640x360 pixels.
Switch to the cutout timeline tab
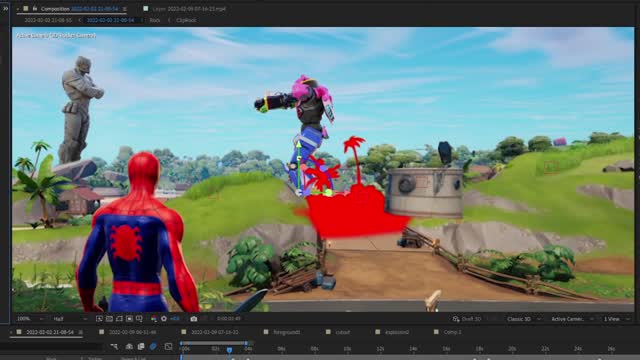[x=342, y=332]
